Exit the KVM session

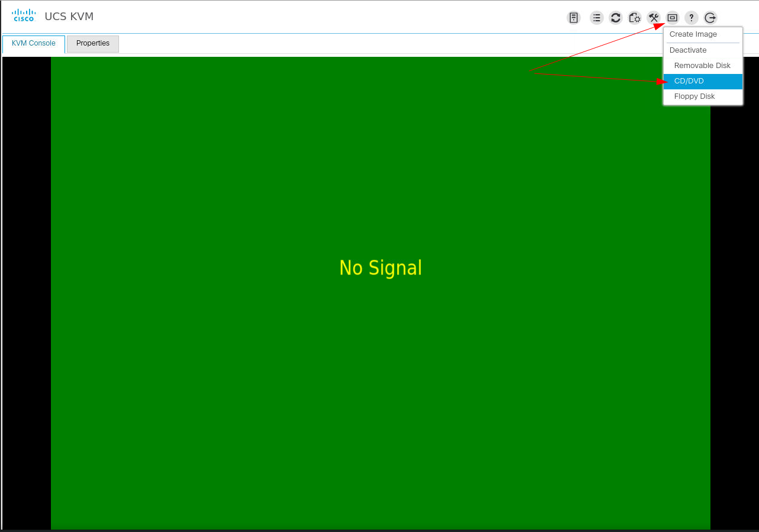[x=710, y=18]
